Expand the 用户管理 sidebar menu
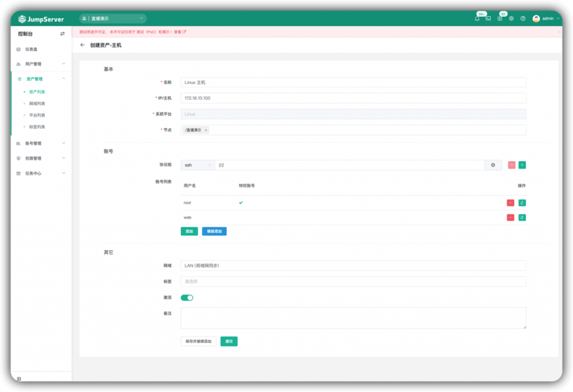 coord(41,64)
